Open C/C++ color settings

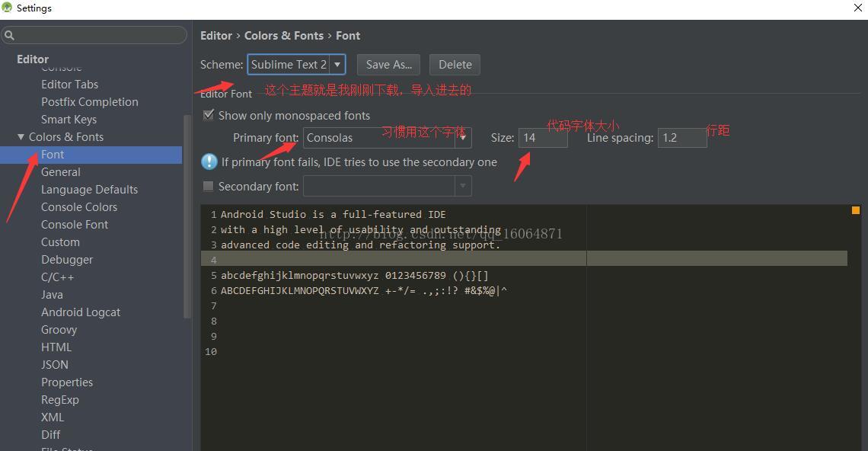click(58, 277)
